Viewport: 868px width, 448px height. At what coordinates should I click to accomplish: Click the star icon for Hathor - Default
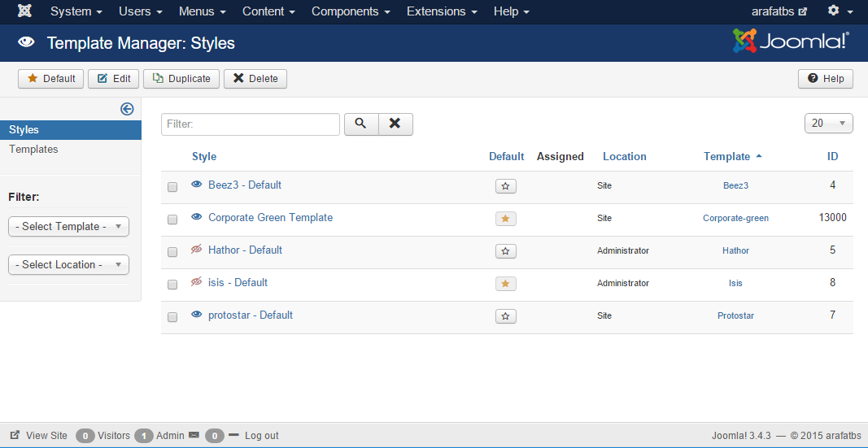point(505,251)
